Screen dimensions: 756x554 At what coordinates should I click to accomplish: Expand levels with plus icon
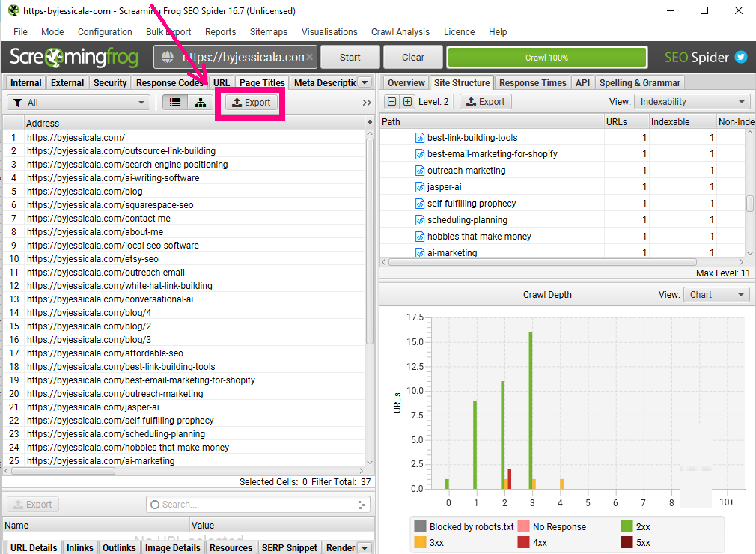coord(407,102)
